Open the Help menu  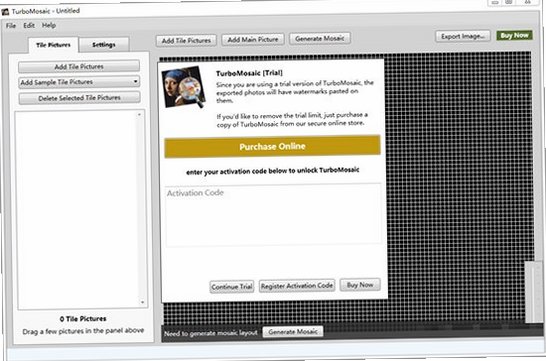pos(49,25)
